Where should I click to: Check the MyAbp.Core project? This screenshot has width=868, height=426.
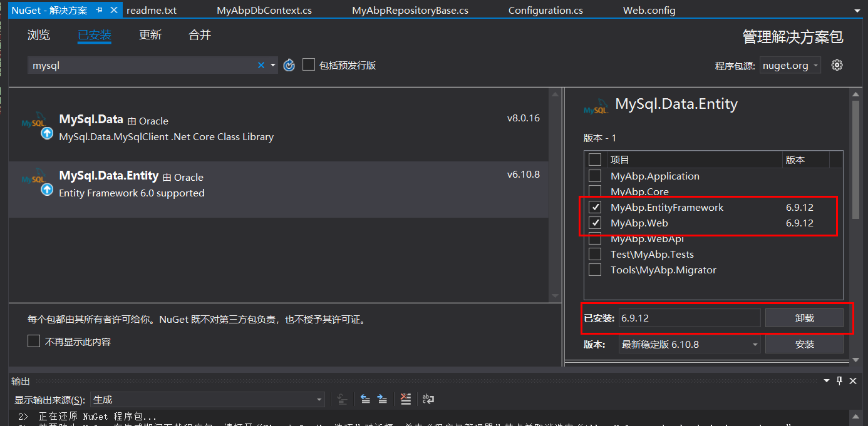[x=595, y=191]
